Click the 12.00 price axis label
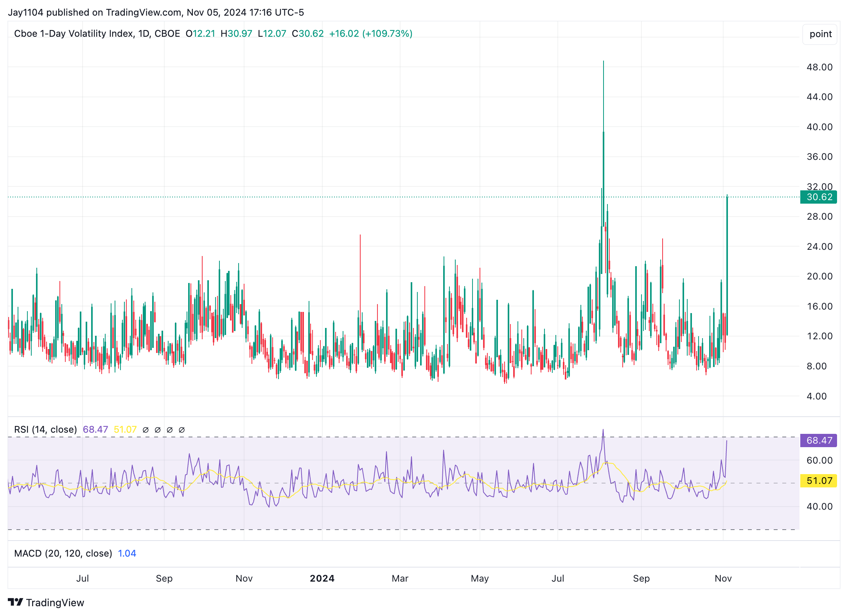The width and height of the screenshot is (848, 616). coord(819,336)
